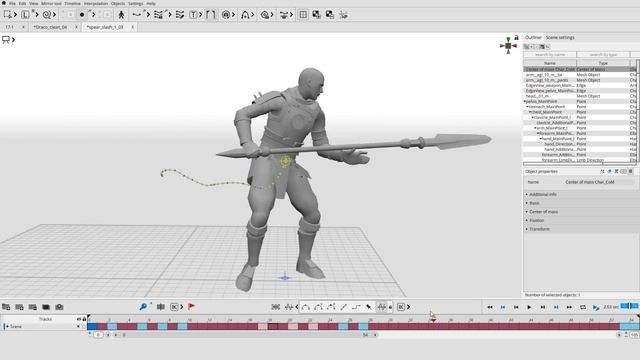Select head_01_m mesh object row
The height and width of the screenshot is (360, 640).
[x=580, y=96]
